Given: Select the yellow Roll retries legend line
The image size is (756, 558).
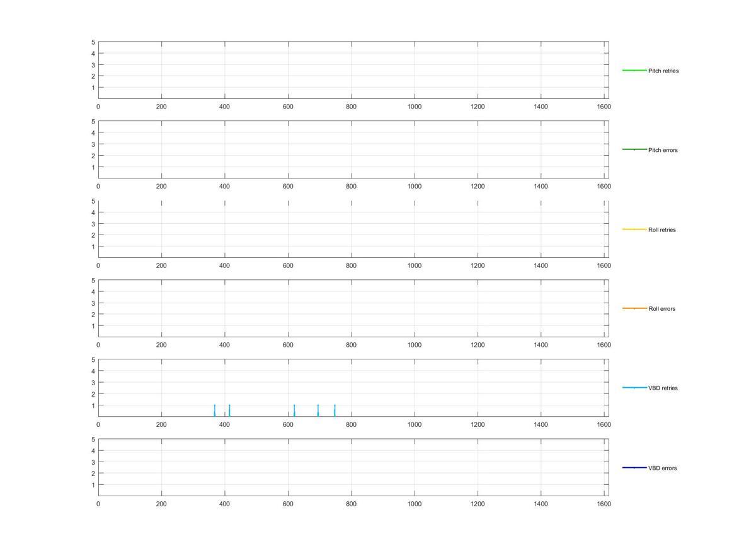Looking at the screenshot, I should [634, 230].
